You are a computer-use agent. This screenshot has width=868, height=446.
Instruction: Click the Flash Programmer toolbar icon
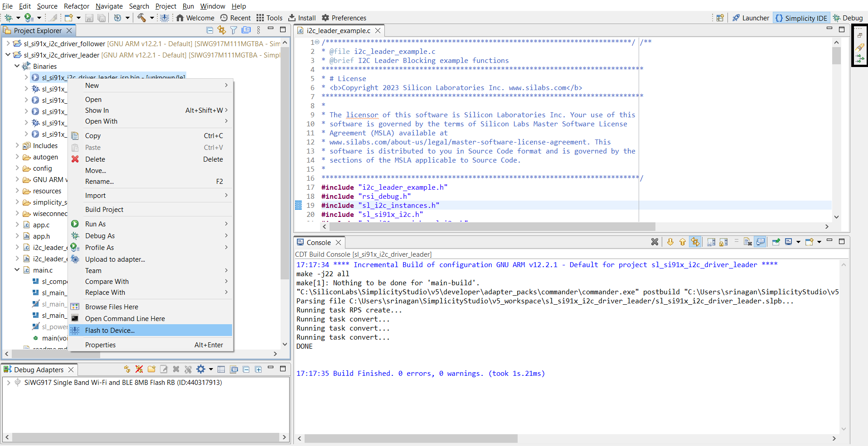pyautogui.click(x=165, y=18)
